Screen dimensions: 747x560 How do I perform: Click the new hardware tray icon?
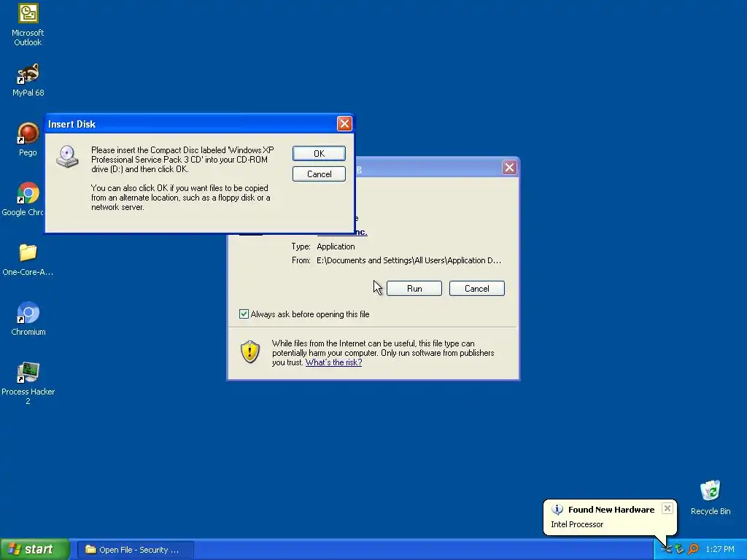666,549
